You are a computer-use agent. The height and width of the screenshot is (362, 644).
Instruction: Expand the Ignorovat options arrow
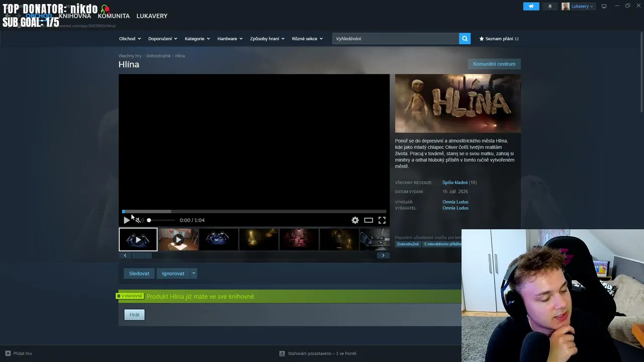(194, 274)
